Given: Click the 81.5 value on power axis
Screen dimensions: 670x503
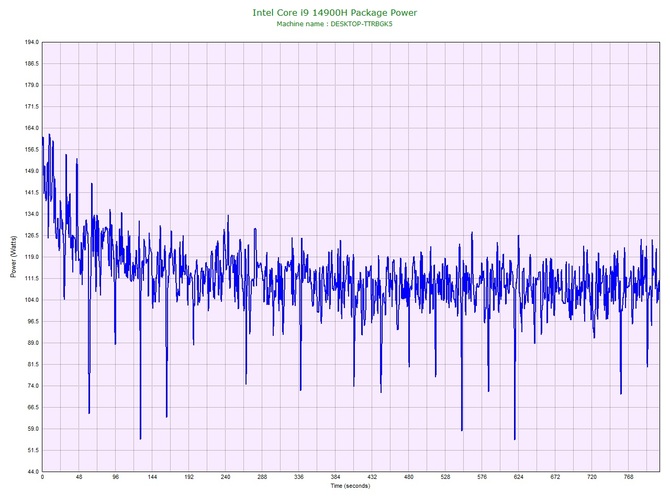Looking at the screenshot, I should (33, 365).
